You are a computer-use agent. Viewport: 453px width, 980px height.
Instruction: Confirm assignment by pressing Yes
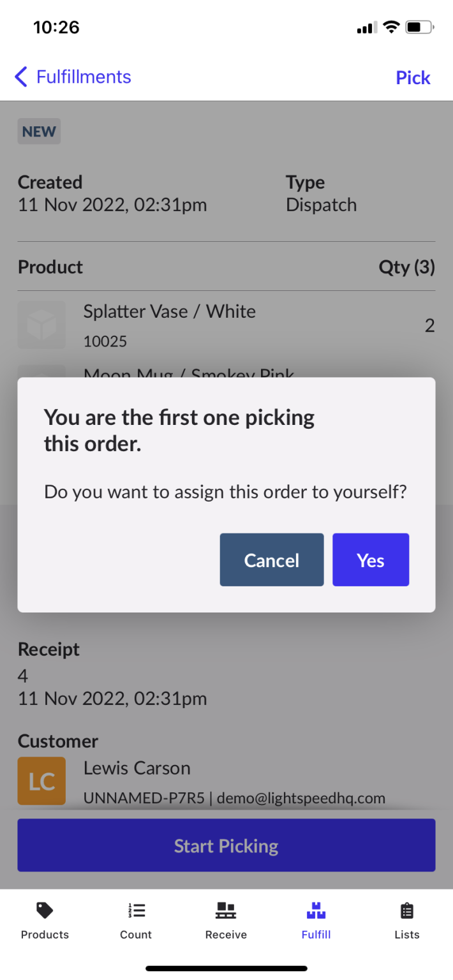(370, 560)
